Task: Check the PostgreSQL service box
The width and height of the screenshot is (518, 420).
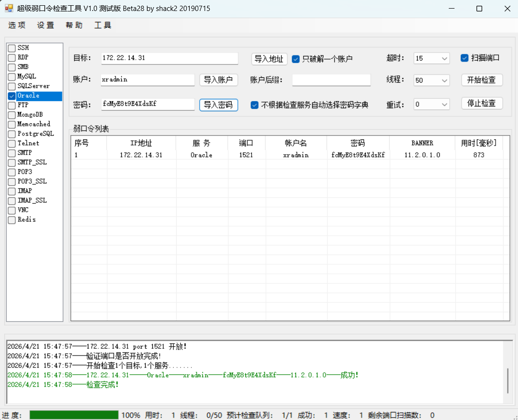Action: pos(12,134)
